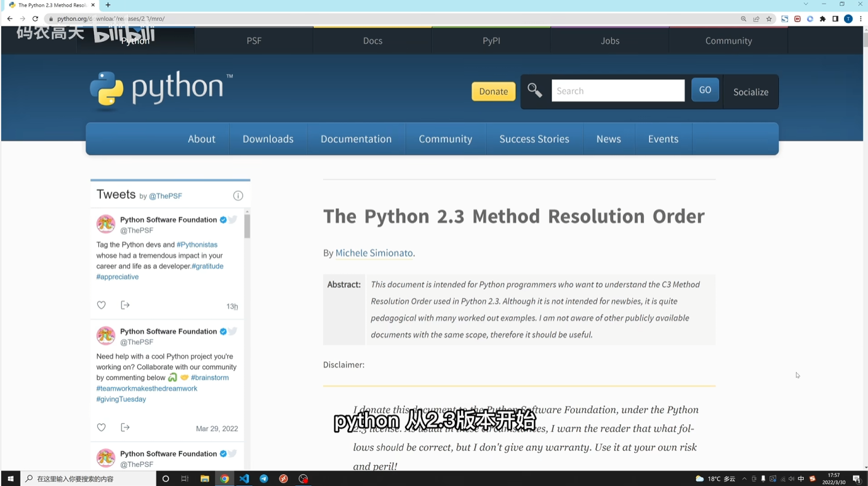Click the zoom magnifier icon in address bar
This screenshot has height=486, width=868.
(744, 19)
